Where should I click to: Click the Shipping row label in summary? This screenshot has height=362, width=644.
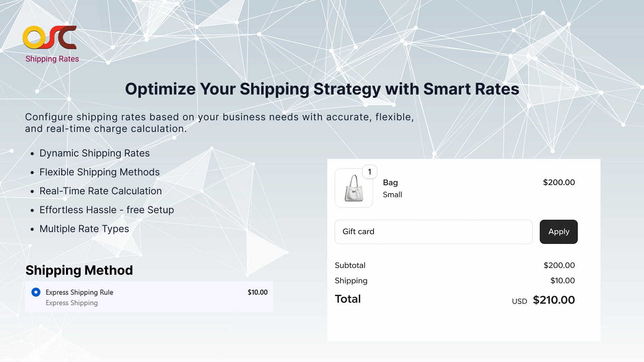pos(351,281)
